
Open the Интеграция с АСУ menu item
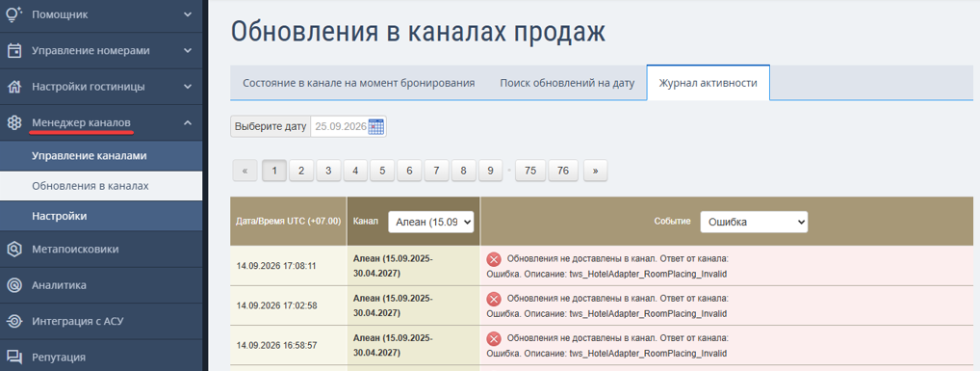tap(101, 322)
